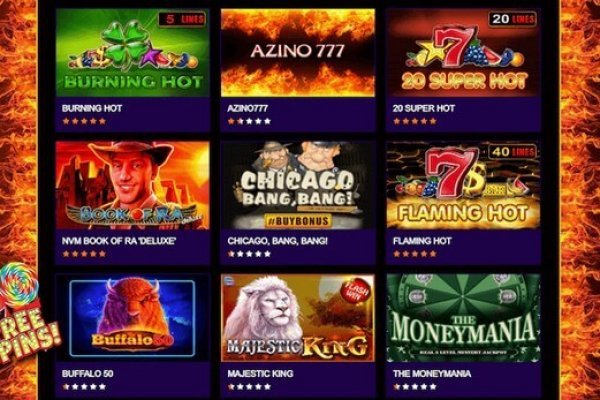Open the Buffalo 50 game thumbnail
Viewport: 600px width, 400px height.
click(132, 318)
